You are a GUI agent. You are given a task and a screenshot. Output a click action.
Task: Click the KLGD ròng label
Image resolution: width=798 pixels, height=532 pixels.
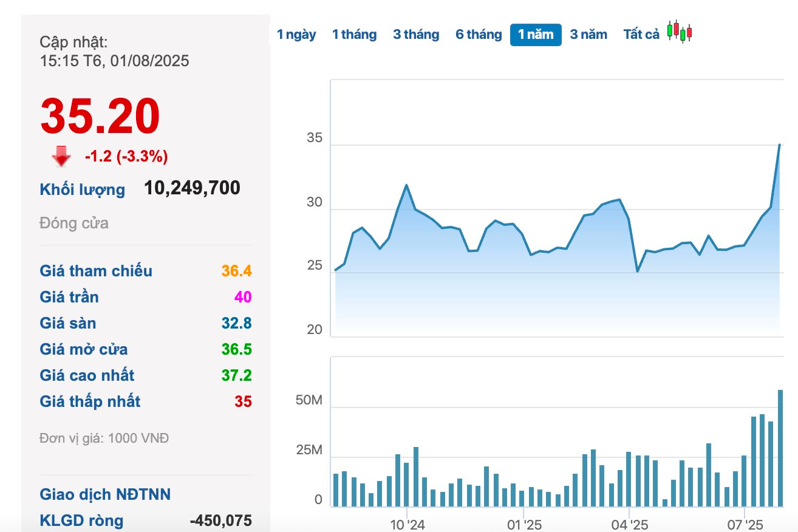click(x=81, y=520)
